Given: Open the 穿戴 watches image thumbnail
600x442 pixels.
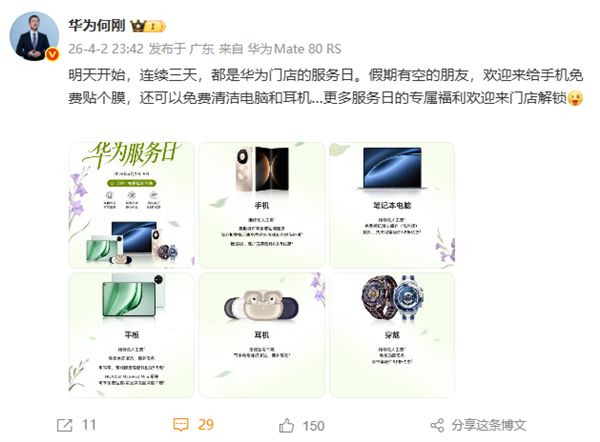Looking at the screenshot, I should (x=392, y=335).
